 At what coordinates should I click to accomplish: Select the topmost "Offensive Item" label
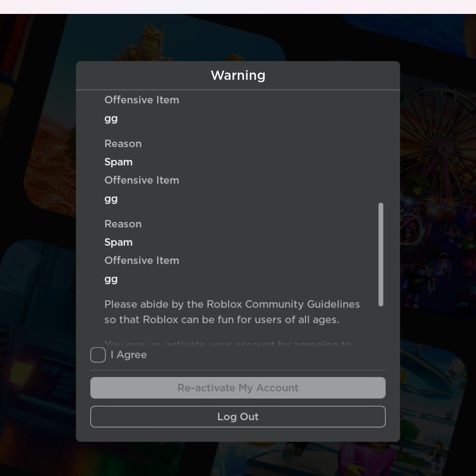(142, 100)
